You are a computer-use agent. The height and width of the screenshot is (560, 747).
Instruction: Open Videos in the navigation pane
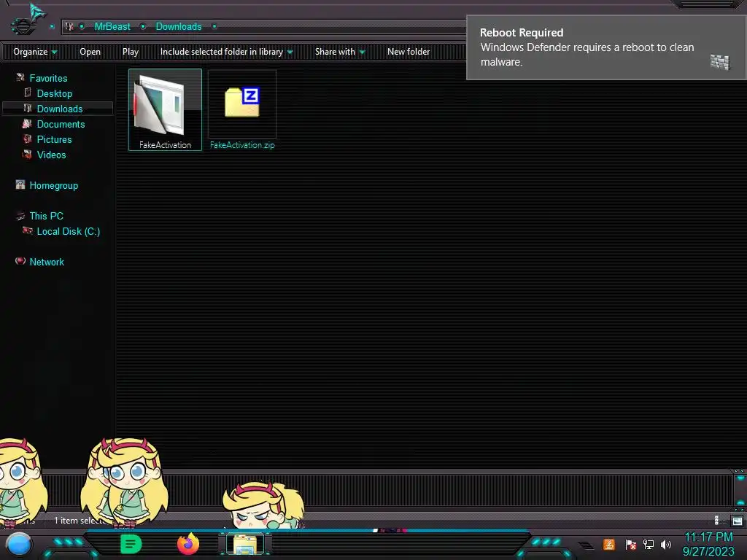[52, 155]
